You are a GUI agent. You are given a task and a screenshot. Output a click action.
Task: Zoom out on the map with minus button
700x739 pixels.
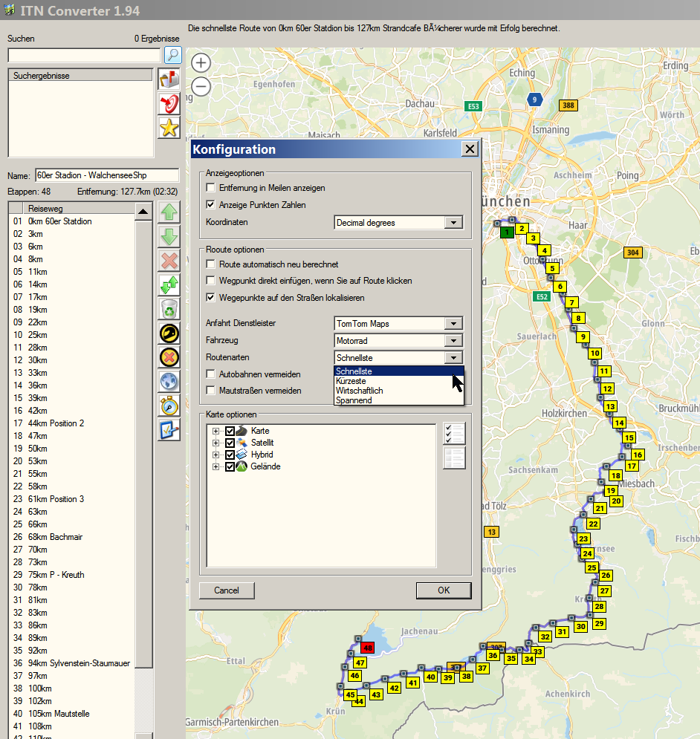[201, 86]
